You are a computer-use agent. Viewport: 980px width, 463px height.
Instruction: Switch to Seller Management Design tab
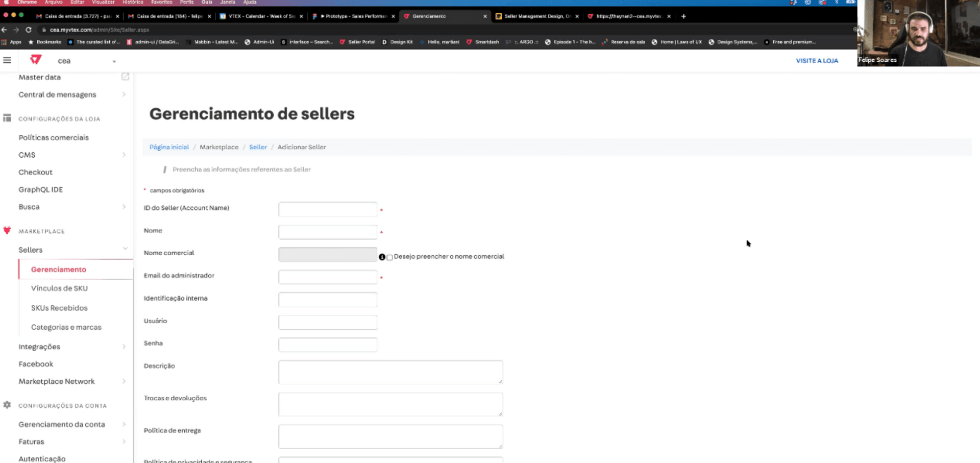click(536, 16)
